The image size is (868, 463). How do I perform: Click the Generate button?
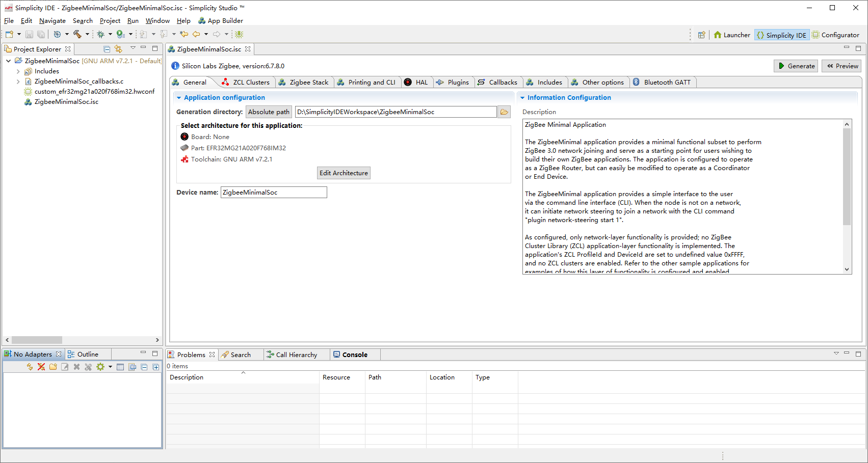(796, 66)
